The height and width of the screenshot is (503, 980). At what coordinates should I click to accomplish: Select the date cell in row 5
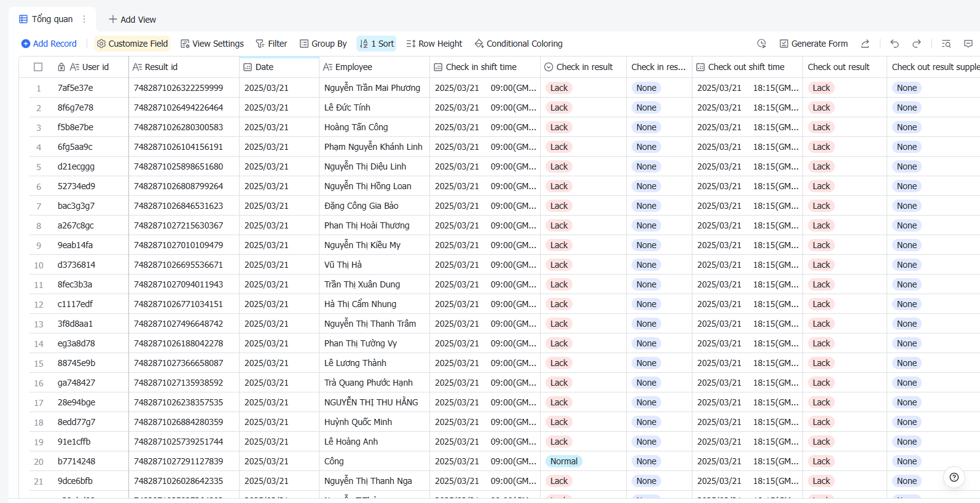(279, 166)
